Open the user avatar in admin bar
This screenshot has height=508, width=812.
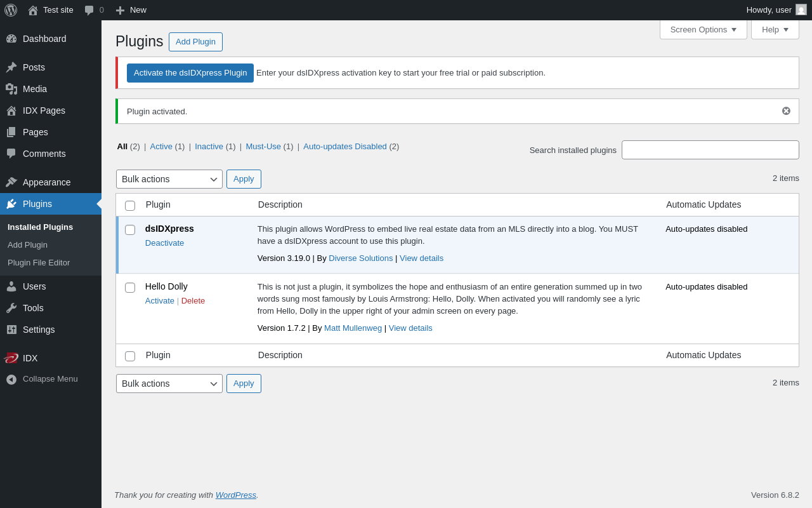[x=801, y=10]
